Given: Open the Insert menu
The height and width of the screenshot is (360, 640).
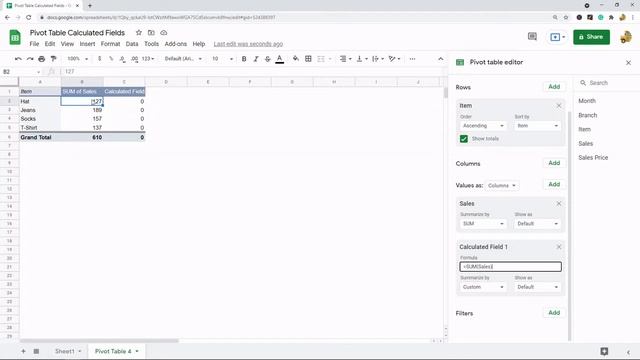Looking at the screenshot, I should (87, 44).
